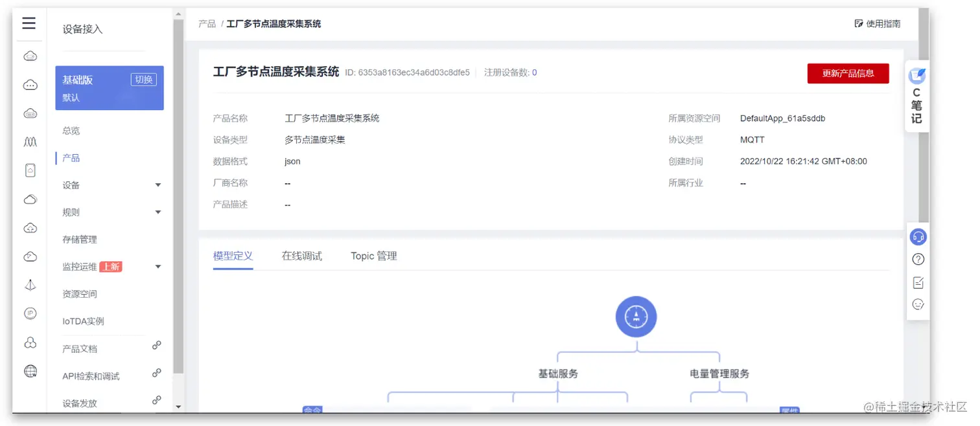This screenshot has height=426, width=980.
Task: Open 存储管理 in the sidebar
Action: click(80, 240)
